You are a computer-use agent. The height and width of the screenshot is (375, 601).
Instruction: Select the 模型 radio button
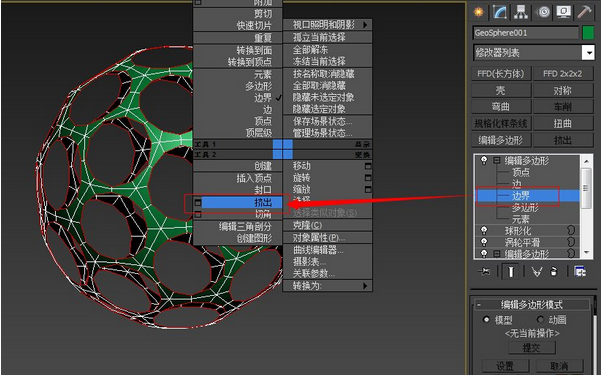click(x=486, y=319)
